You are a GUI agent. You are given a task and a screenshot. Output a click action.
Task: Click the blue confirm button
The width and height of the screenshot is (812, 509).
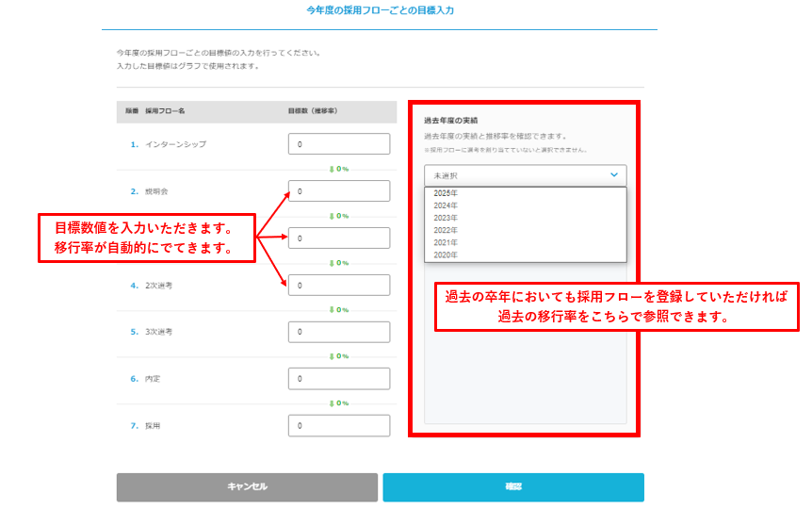(512, 487)
